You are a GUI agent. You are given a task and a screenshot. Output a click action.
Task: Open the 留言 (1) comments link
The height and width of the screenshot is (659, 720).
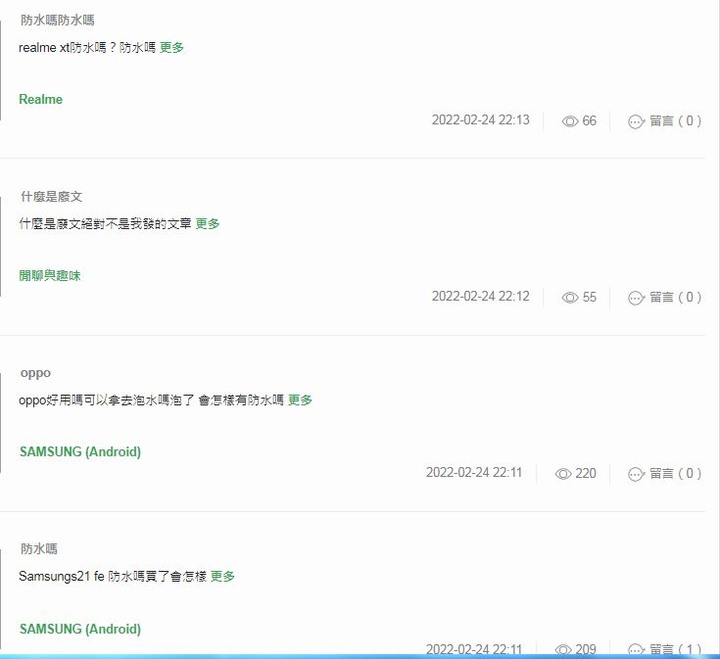coord(675,649)
